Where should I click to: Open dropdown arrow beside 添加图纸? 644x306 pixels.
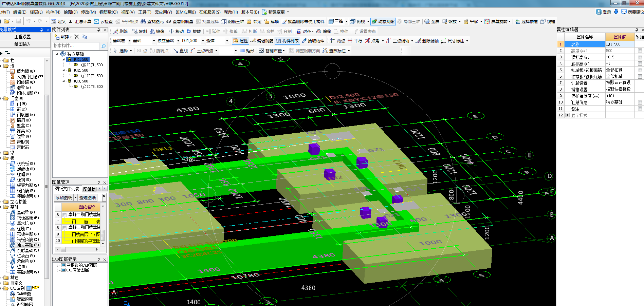pos(75,197)
